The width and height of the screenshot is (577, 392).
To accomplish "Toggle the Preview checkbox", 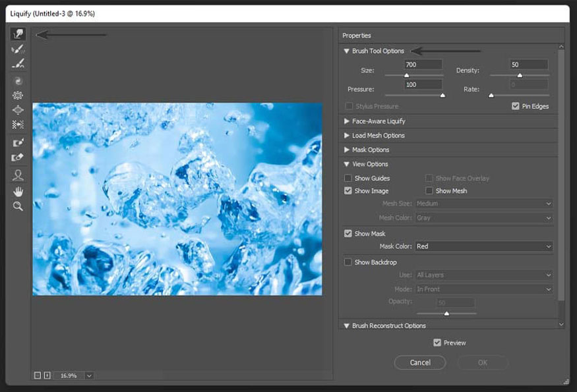I will point(437,343).
